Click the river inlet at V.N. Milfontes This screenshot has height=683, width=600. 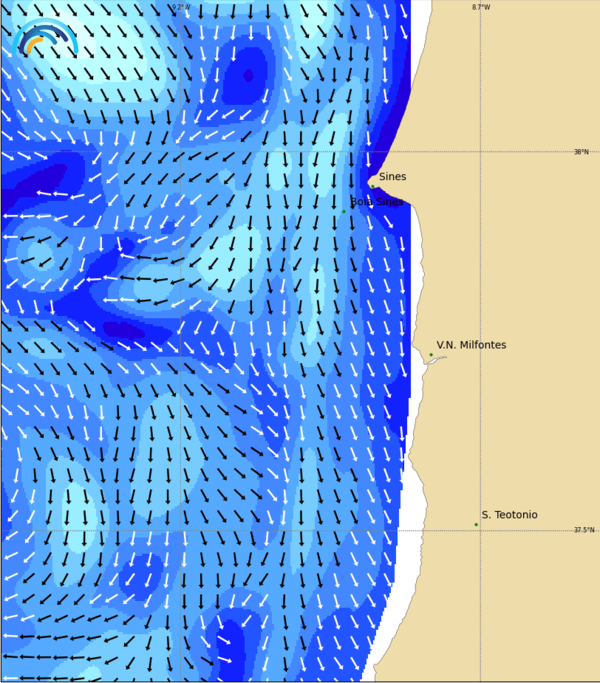434,361
